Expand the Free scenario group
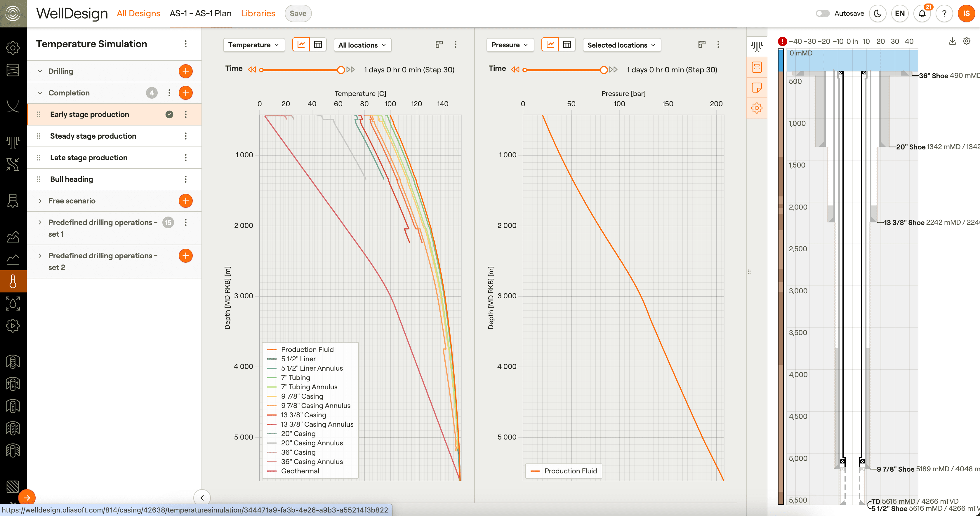980x516 pixels. [40, 201]
